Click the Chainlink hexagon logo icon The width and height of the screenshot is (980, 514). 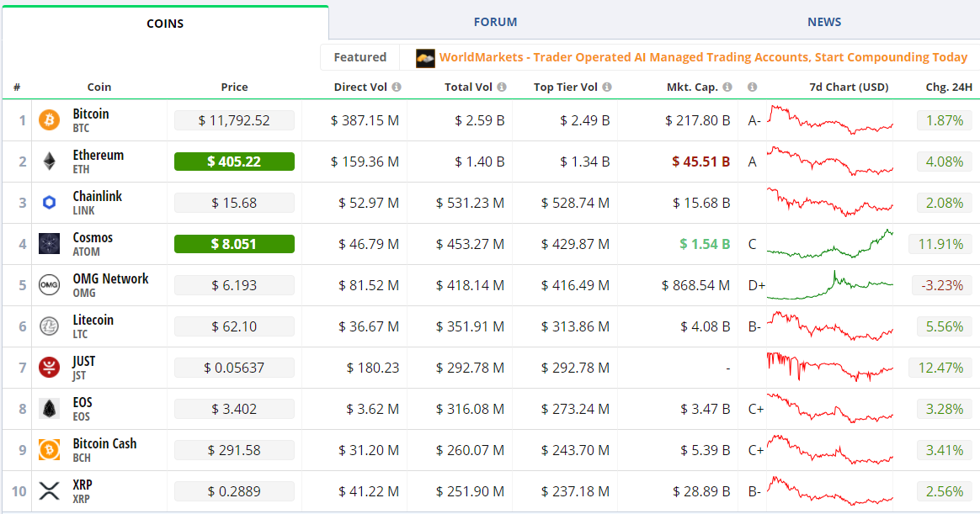click(50, 203)
